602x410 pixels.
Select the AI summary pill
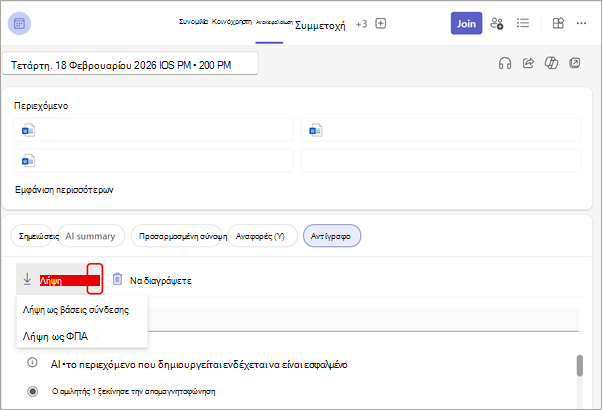pyautogui.click(x=91, y=236)
